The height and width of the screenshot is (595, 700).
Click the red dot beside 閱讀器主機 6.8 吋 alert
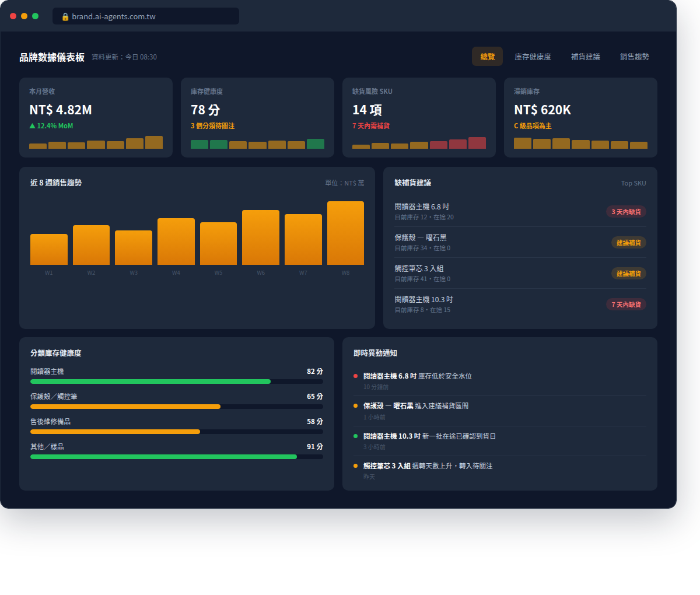[356, 376]
